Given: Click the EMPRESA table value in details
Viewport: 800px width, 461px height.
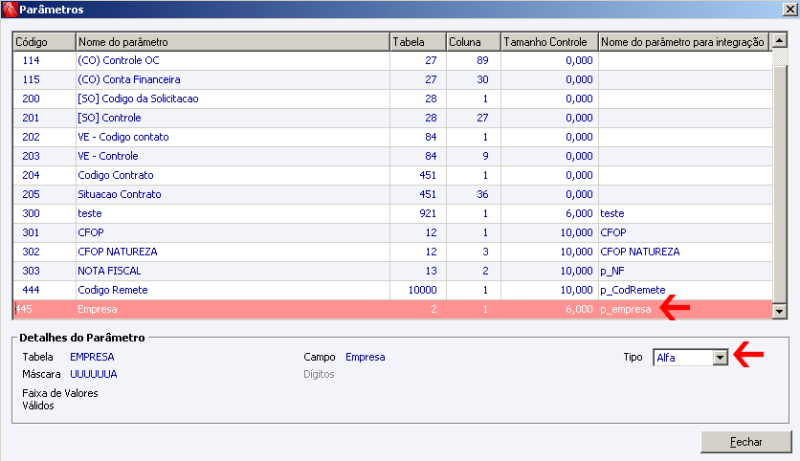Looking at the screenshot, I should [92, 357].
